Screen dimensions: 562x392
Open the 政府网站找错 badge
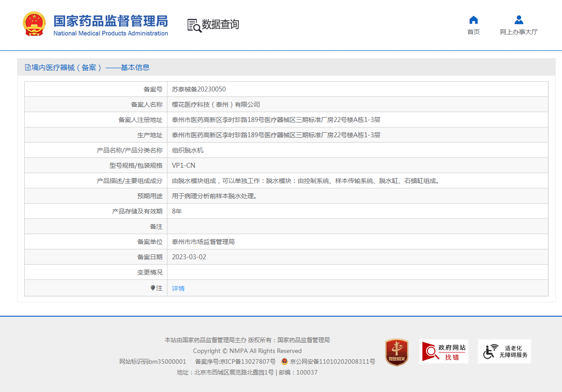point(444,351)
